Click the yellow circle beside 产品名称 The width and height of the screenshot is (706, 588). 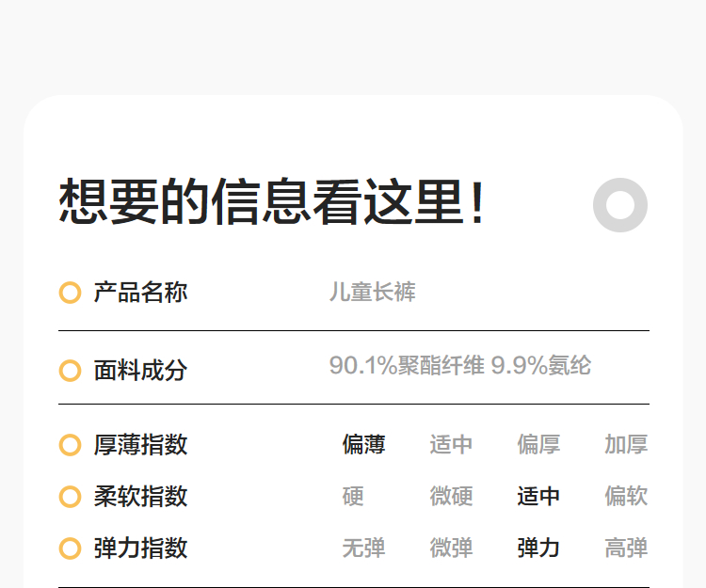coord(70,293)
